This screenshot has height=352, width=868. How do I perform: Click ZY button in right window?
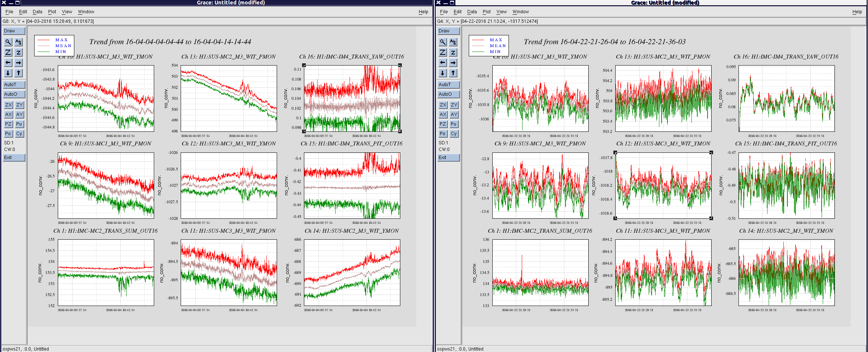pyautogui.click(x=454, y=105)
